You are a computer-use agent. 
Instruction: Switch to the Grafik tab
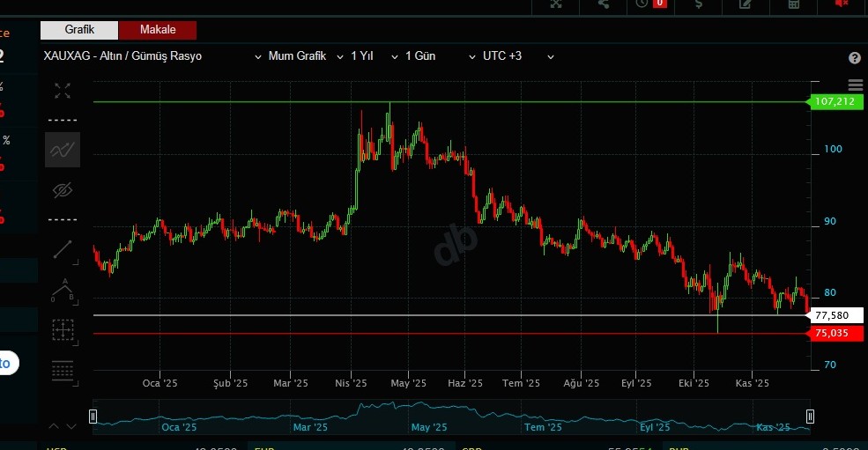pos(79,30)
